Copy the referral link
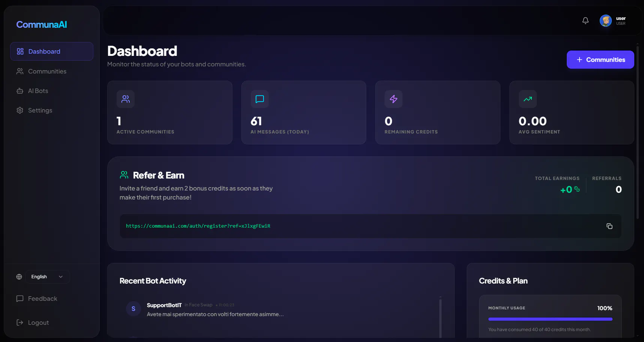 pos(610,226)
